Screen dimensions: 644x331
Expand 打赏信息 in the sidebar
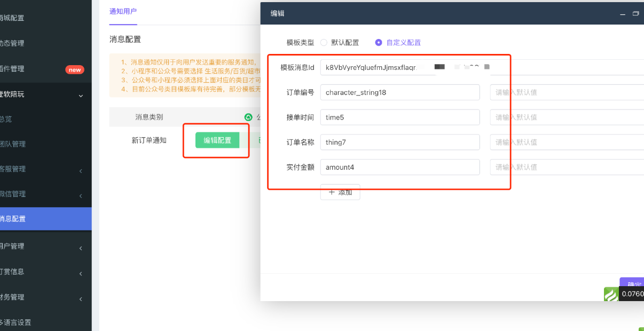pos(45,272)
